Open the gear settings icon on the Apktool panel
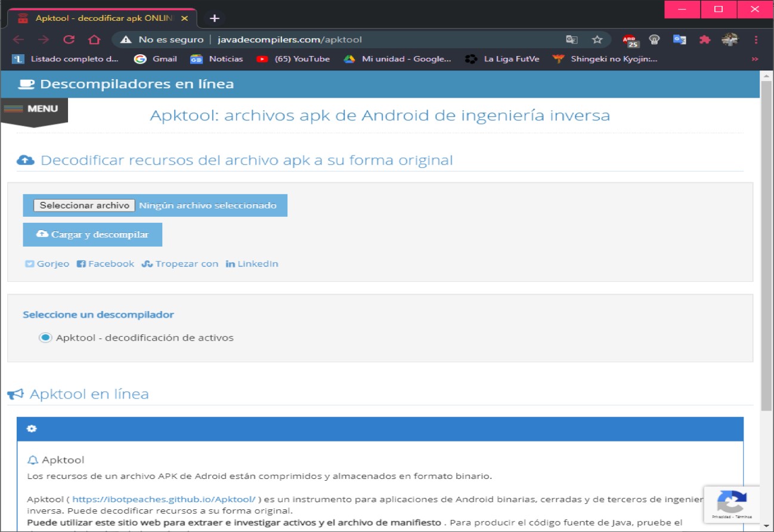Screen dimensions: 774x532 coord(32,428)
